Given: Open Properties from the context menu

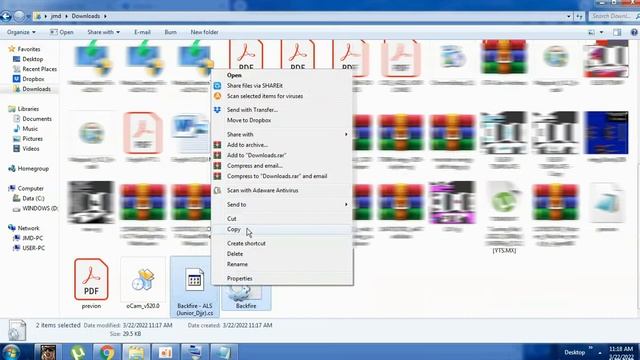Looking at the screenshot, I should (282, 278).
